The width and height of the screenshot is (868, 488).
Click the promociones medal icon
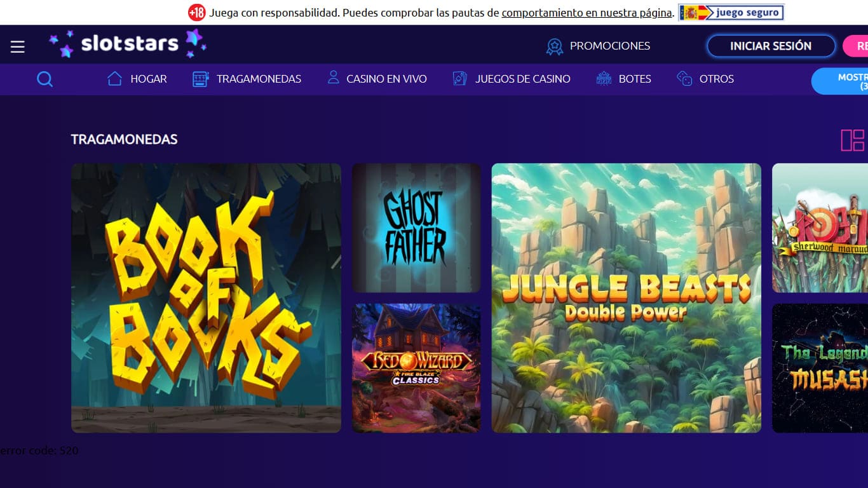click(555, 46)
